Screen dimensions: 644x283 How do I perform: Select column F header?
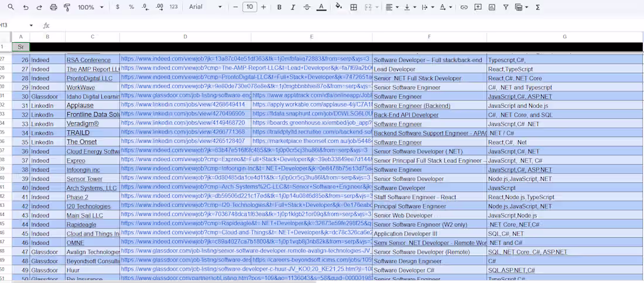point(429,36)
